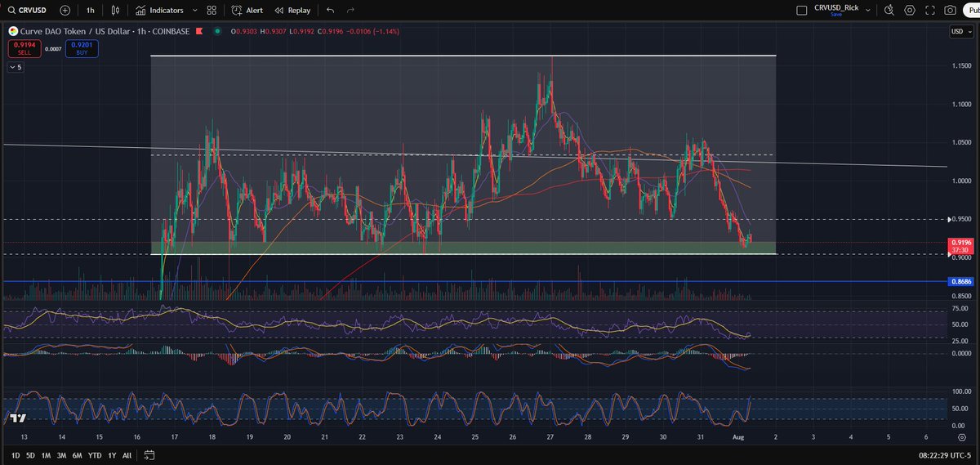980x465 pixels.
Task: Select the 1D time range
Action: (16, 454)
